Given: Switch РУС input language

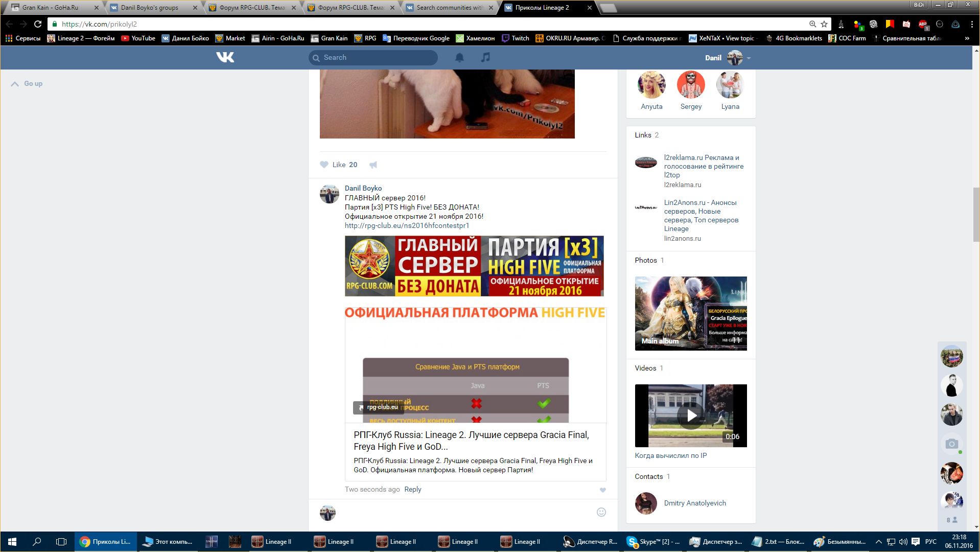Looking at the screenshot, I should [931, 542].
